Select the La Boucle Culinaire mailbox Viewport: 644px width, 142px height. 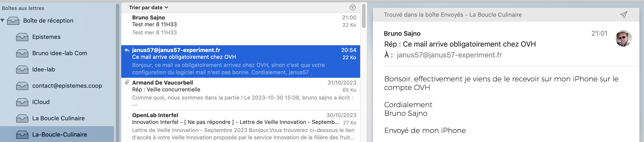click(x=58, y=118)
